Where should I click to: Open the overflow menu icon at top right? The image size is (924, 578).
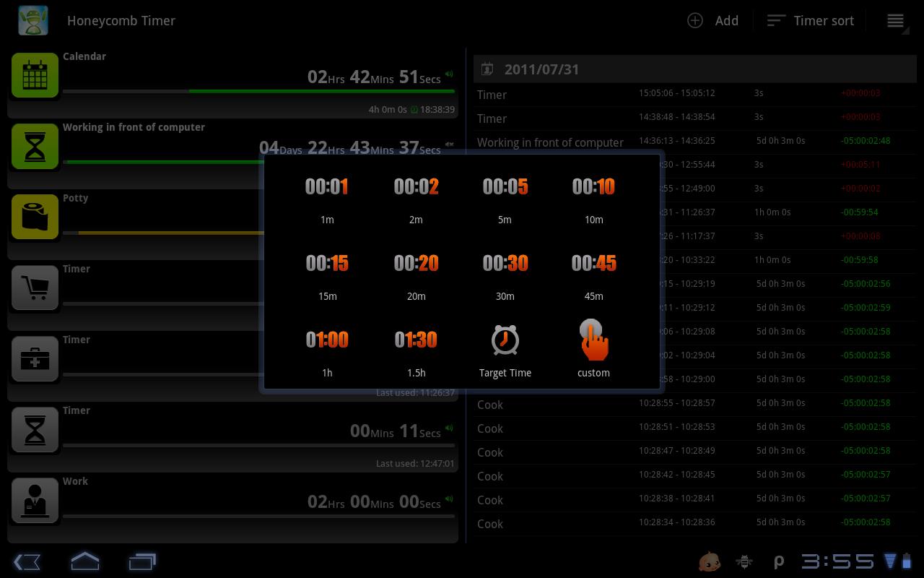tap(895, 21)
